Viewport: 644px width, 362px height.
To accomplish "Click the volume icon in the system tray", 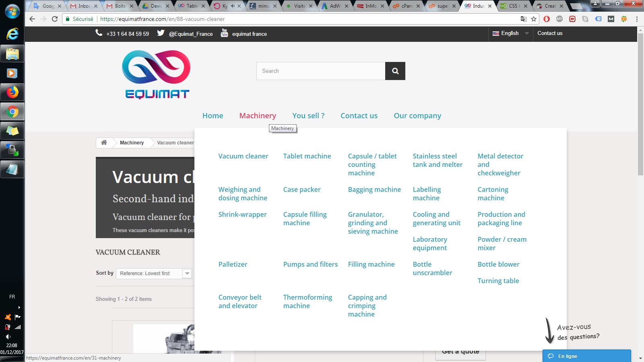I will click(x=8, y=336).
